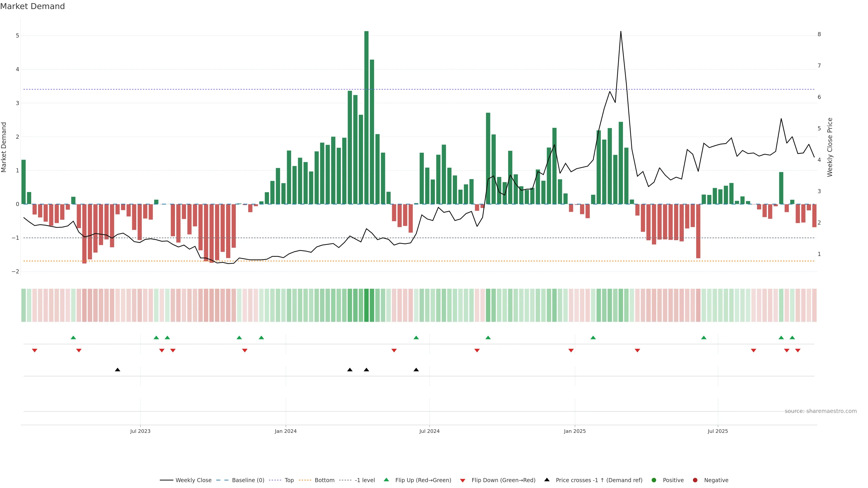Image resolution: width=868 pixels, height=488 pixels.
Task: Click the Weekly Close Price axis title
Action: (830, 147)
